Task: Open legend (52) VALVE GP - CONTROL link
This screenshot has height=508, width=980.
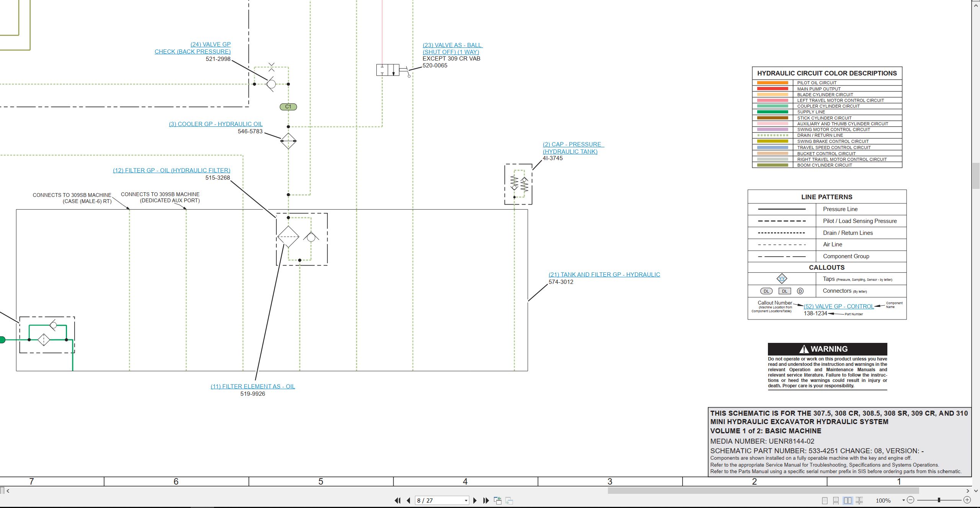Action: tap(839, 306)
